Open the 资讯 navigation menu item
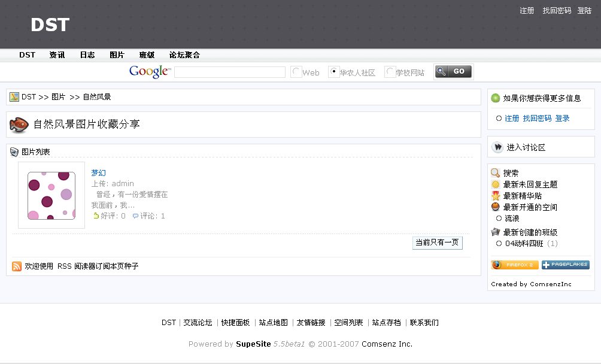Image resolution: width=601 pixels, height=364 pixels. point(57,55)
